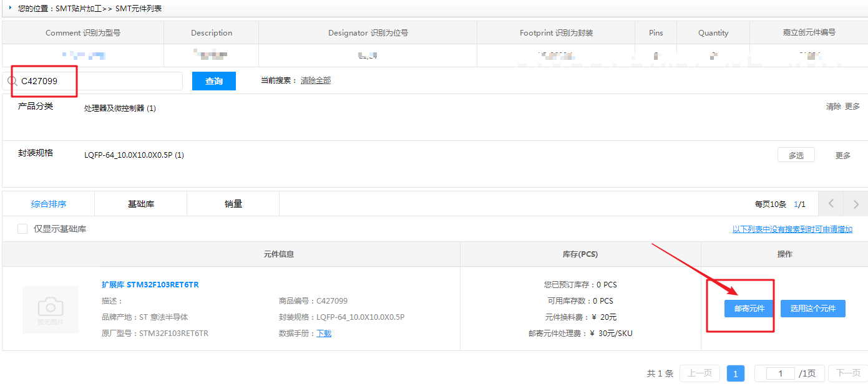Viewport: 868px width, 389px height.
Task: Click the next page arrow icon
Action: (856, 204)
